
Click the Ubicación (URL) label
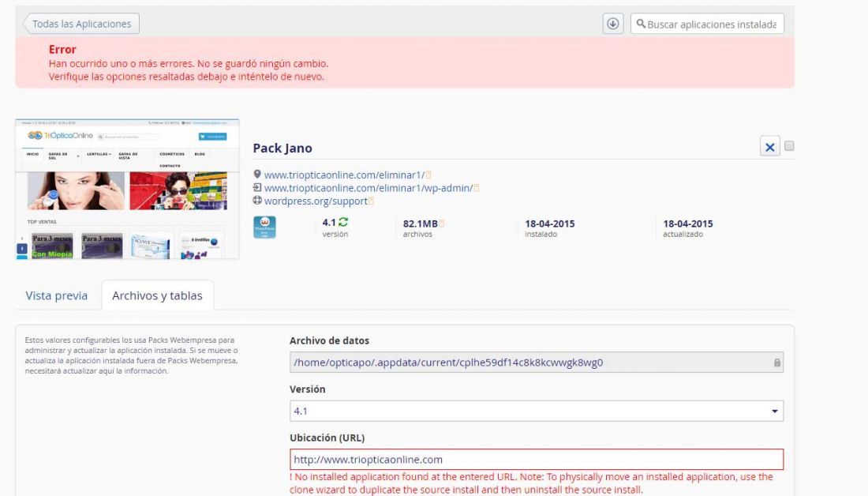point(327,438)
